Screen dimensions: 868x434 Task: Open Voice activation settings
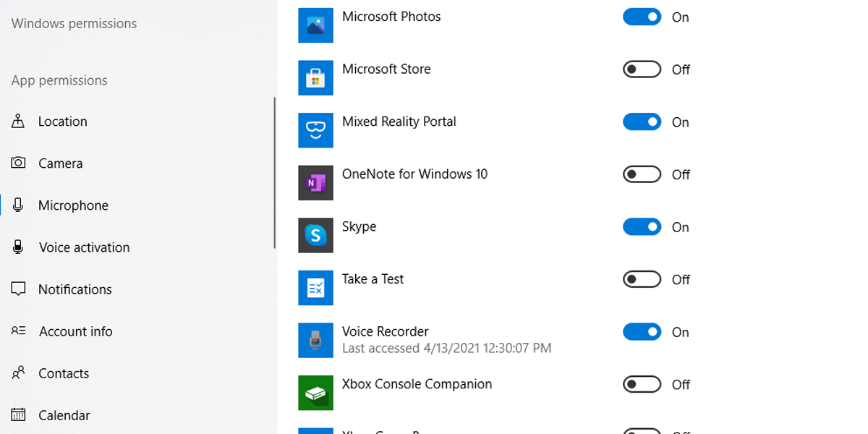pyautogui.click(x=84, y=247)
